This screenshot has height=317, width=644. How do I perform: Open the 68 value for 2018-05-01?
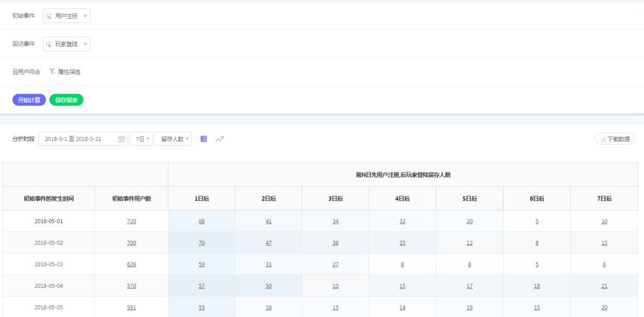201,222
